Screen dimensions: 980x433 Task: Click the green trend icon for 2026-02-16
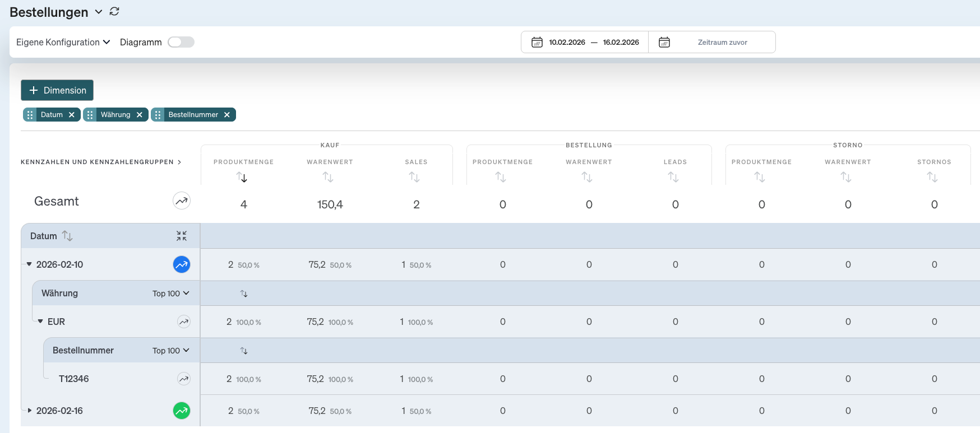181,411
